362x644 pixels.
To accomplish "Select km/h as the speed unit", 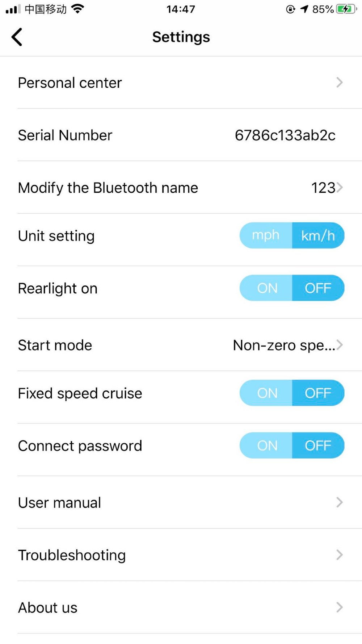I will pyautogui.click(x=318, y=235).
